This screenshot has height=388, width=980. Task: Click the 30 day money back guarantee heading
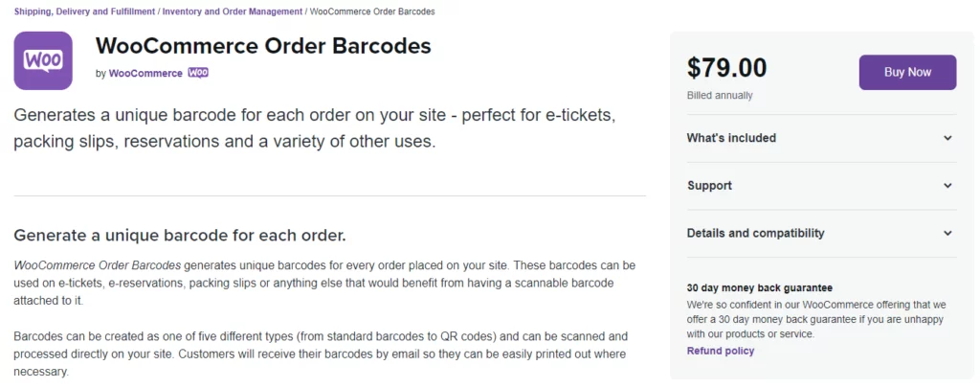pyautogui.click(x=759, y=288)
